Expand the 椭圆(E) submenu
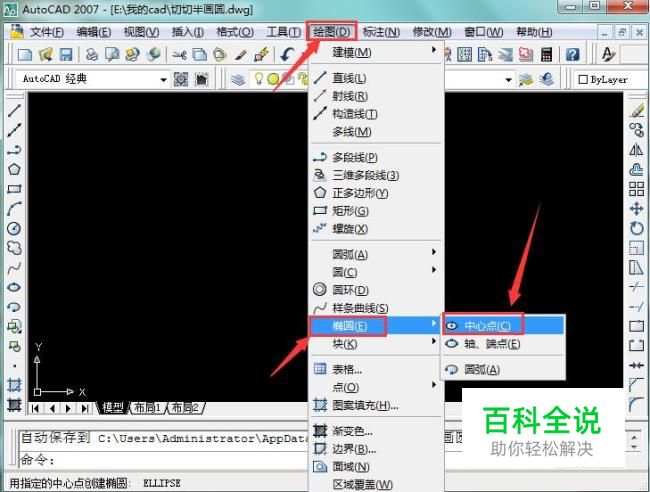The height and width of the screenshot is (492, 650). tap(375, 325)
